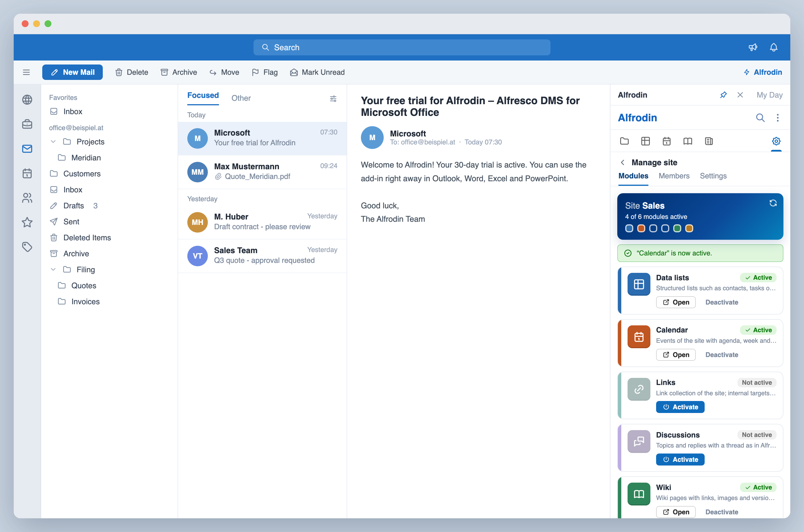The width and height of the screenshot is (804, 532).
Task: Open Alfrodin panel more options menu
Action: tap(777, 118)
